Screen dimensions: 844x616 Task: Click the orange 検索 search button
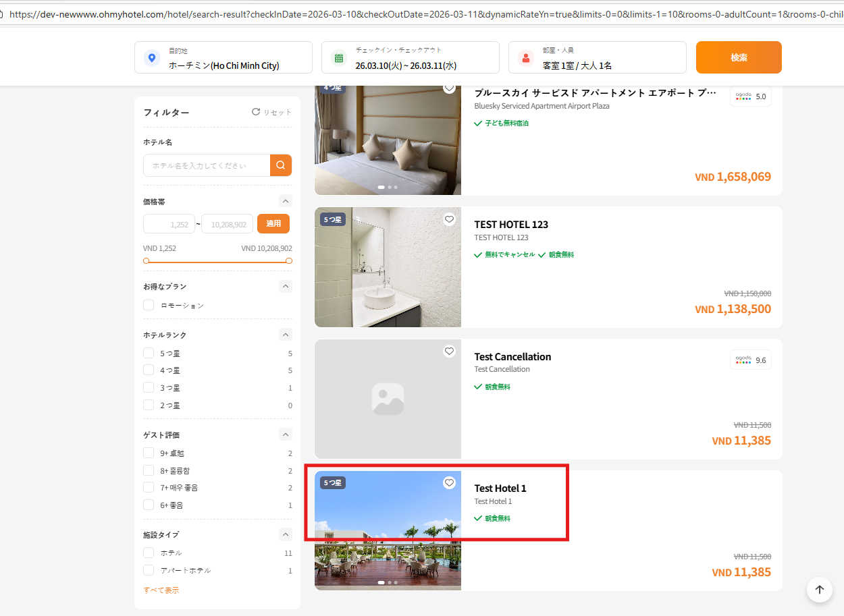tap(739, 57)
